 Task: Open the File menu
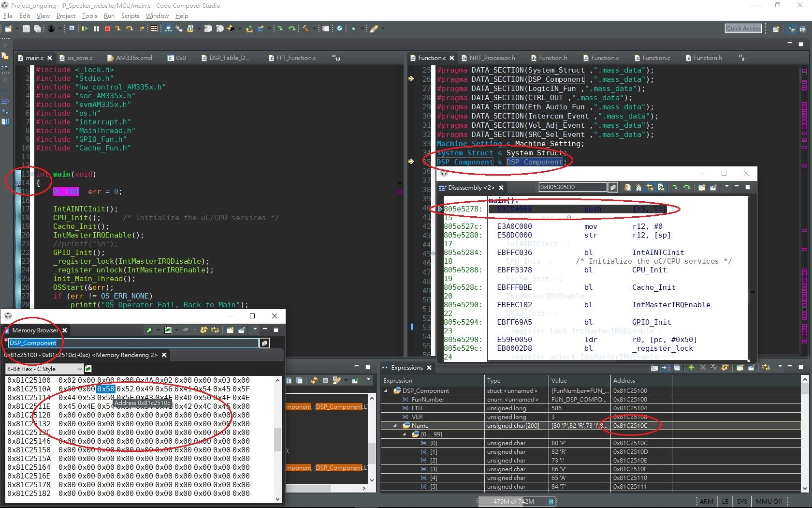(x=8, y=15)
